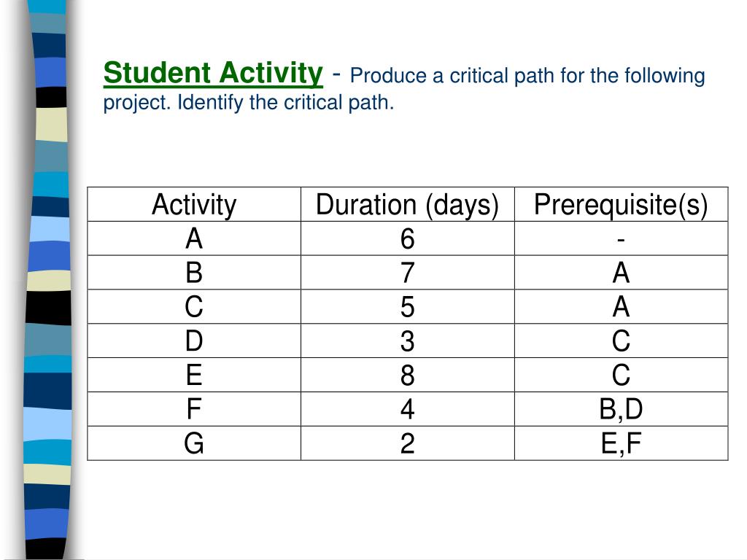Click the duration cell showing 3

click(408, 341)
